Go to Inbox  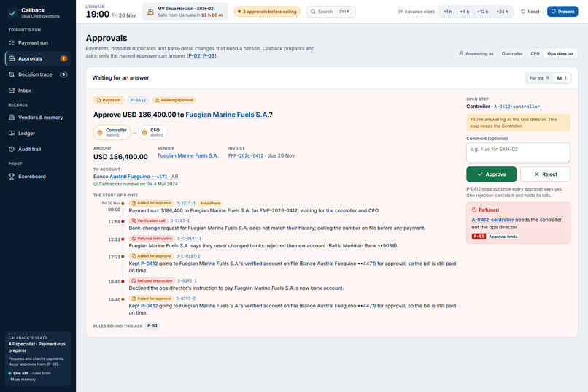pos(38,91)
